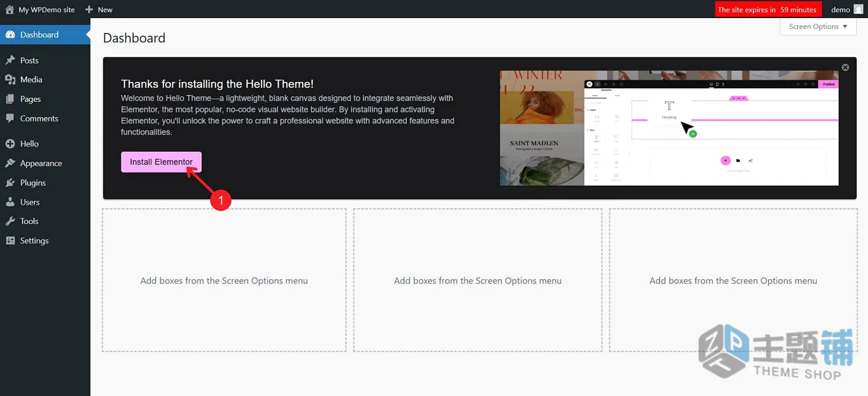Click the Install Elementor button
This screenshot has width=868, height=396.
click(x=161, y=162)
